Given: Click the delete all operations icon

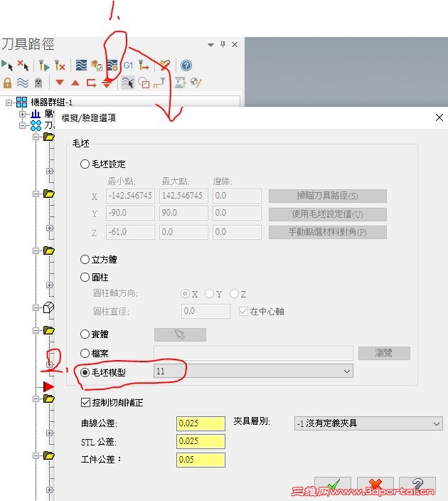Looking at the screenshot, I should (165, 65).
